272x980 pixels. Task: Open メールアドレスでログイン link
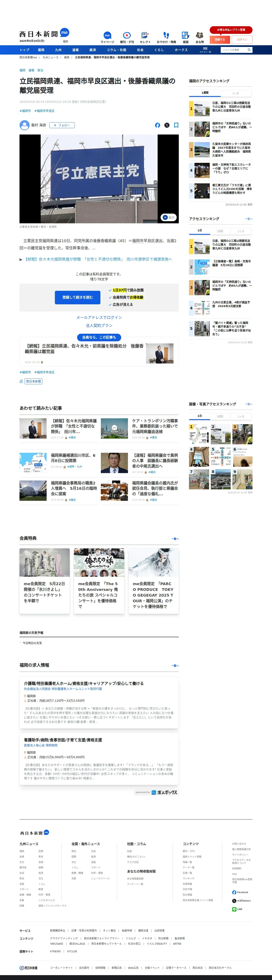pos(99,317)
